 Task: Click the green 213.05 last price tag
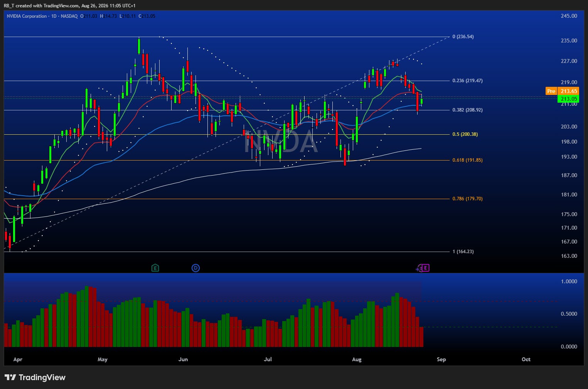tap(569, 99)
